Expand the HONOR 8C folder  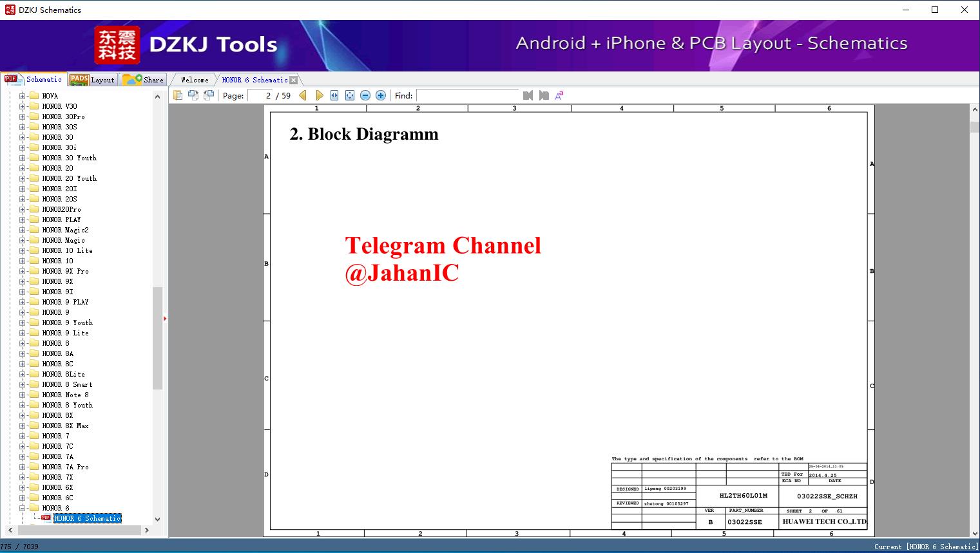23,364
